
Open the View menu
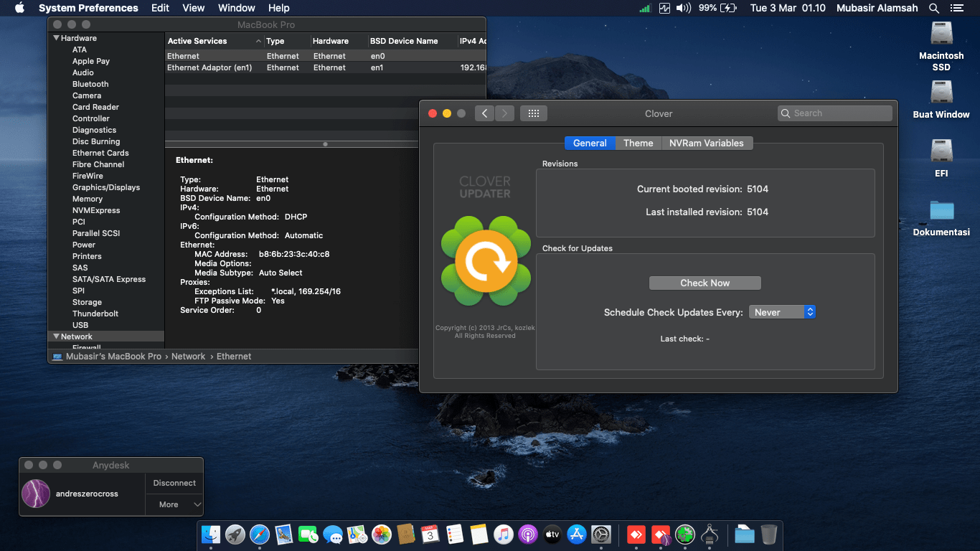194,8
